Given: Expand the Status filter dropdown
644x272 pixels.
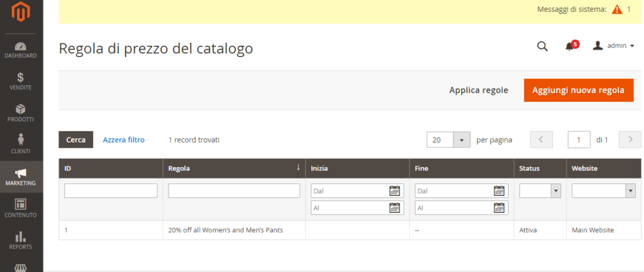Looking at the screenshot, I should [540, 191].
